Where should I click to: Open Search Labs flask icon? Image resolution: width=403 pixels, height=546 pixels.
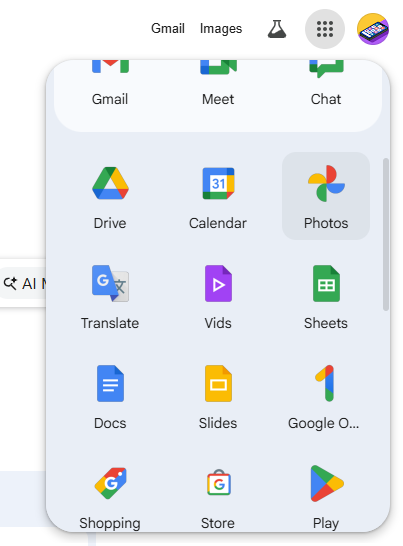pos(277,29)
